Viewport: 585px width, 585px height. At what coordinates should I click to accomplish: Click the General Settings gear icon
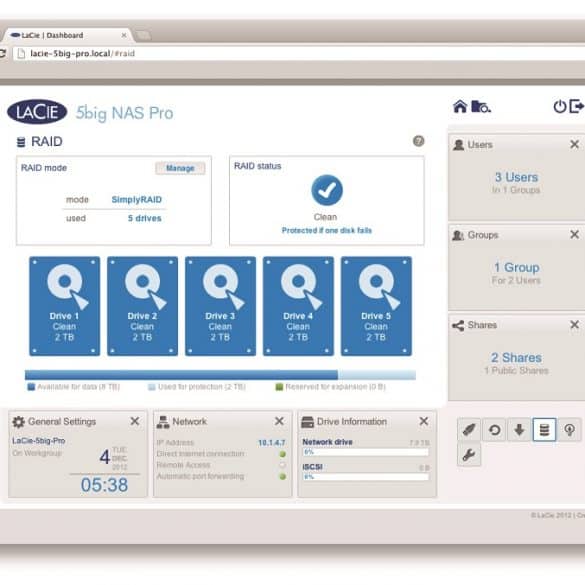click(18, 422)
